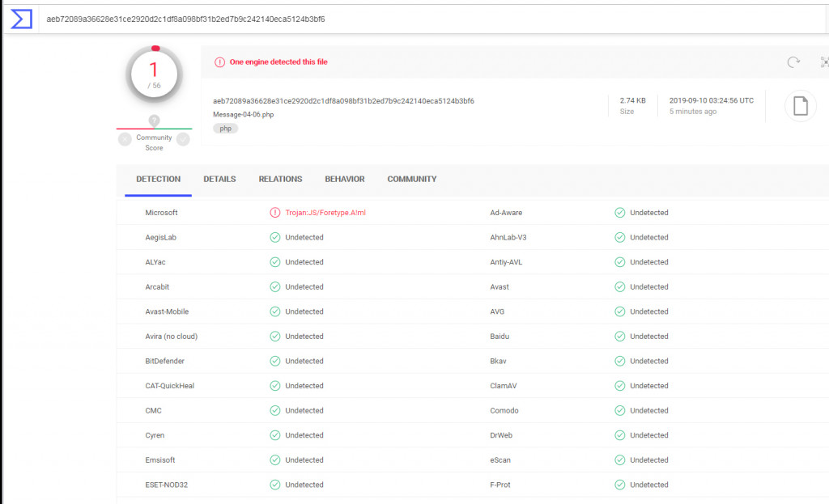This screenshot has width=829, height=504.
Task: Click the green check icon for ClamAV
Action: coord(619,386)
